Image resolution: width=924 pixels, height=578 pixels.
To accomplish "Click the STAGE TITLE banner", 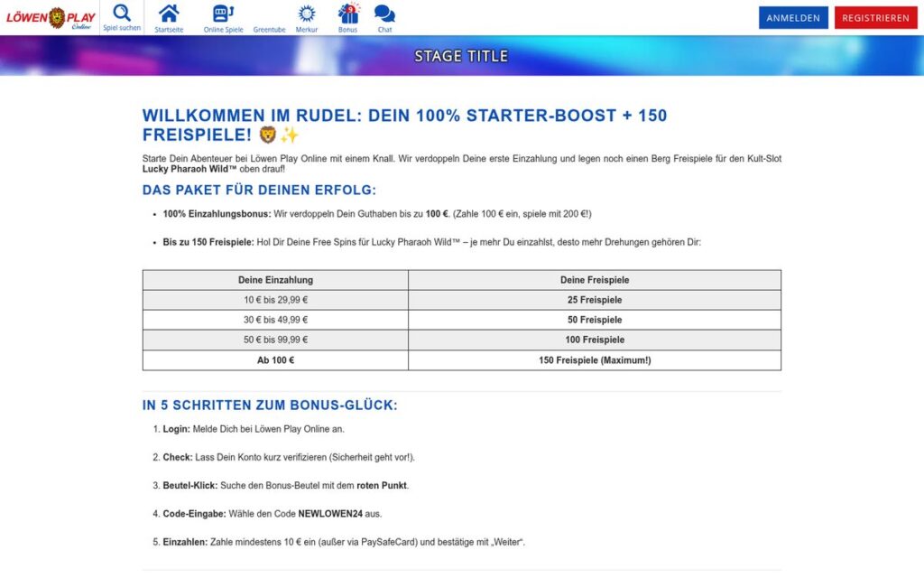I will (x=461, y=56).
